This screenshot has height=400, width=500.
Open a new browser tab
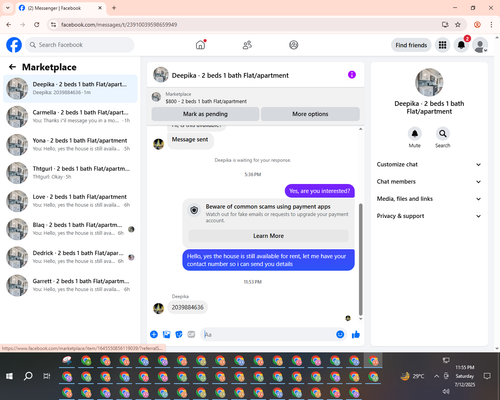(114, 8)
